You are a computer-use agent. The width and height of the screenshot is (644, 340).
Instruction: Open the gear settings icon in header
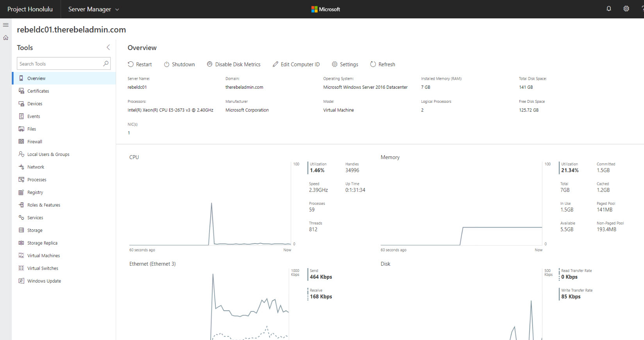click(626, 9)
